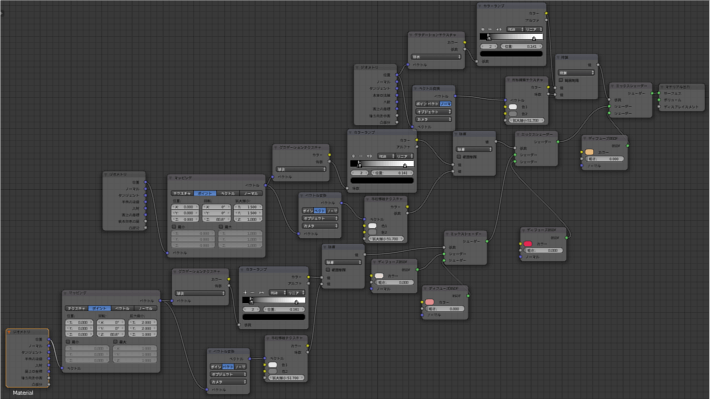This screenshot has height=399, width=710.
Task: Flip the lowest Color Ramp gradient
Action: pos(261,293)
